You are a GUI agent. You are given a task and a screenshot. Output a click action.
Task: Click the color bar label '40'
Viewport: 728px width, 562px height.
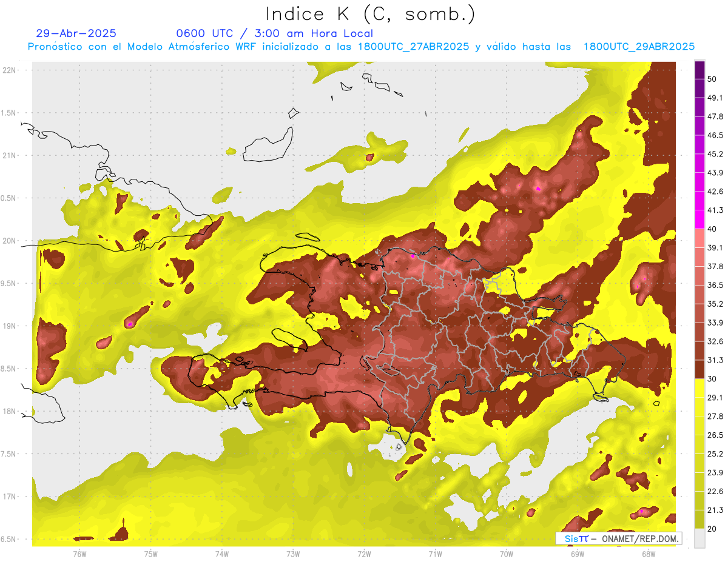coord(712,229)
